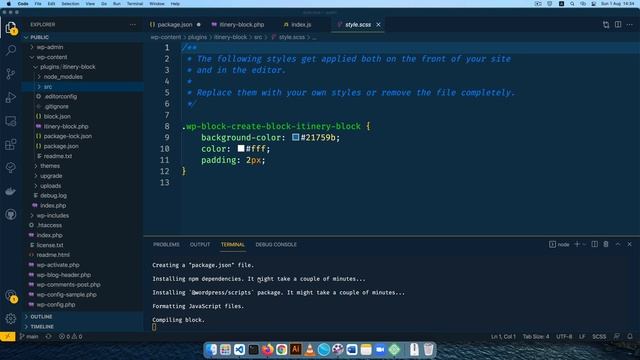Click the feedback icon in status bar

tap(617, 337)
